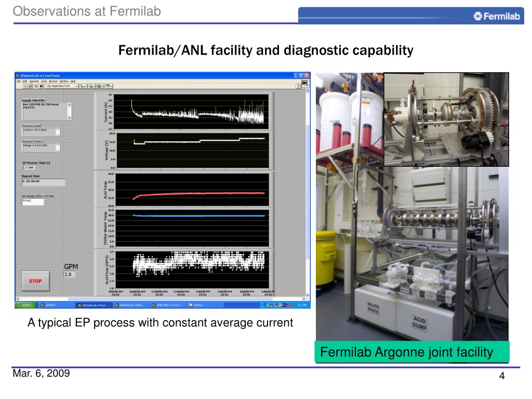Click the EP Process Time numeric field

point(29,168)
